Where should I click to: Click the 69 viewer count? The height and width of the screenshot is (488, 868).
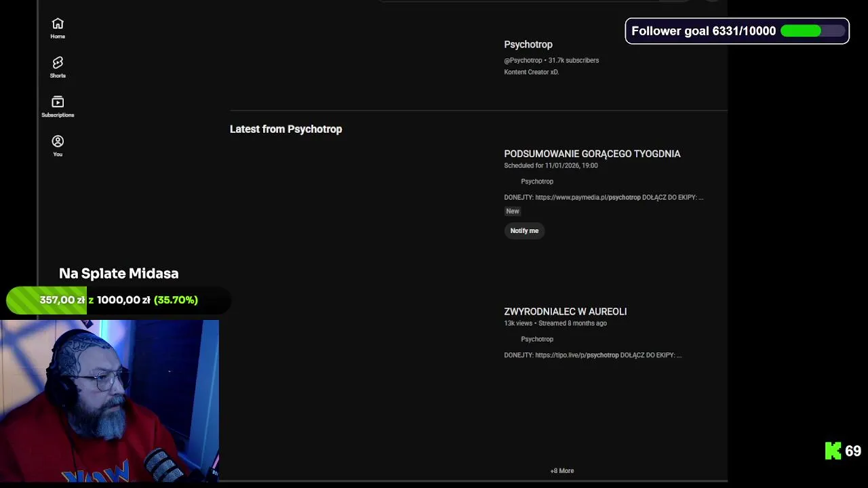(x=853, y=451)
